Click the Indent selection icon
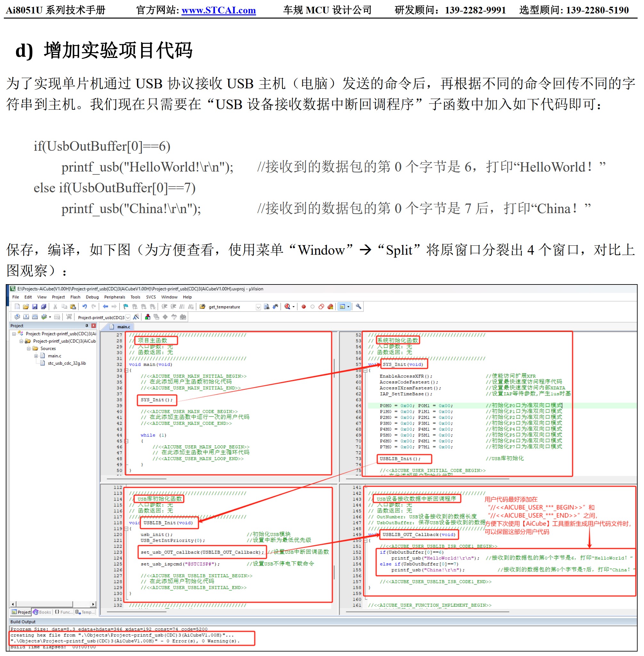 [x=165, y=307]
